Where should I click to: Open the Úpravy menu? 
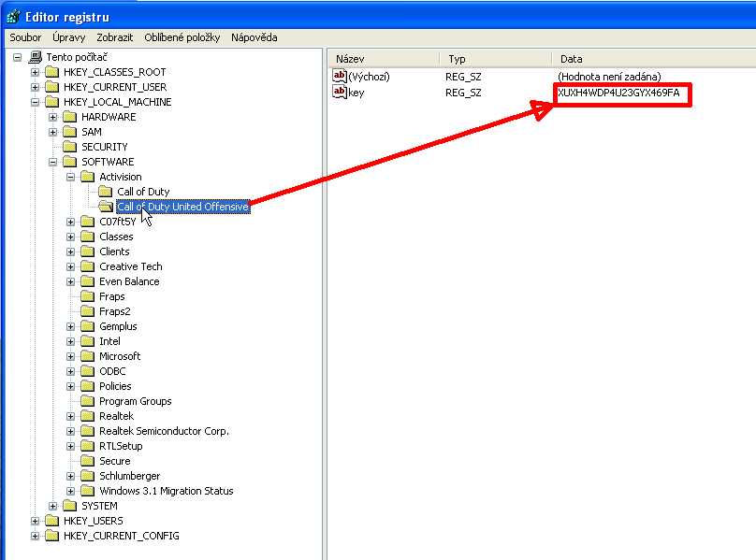point(69,37)
